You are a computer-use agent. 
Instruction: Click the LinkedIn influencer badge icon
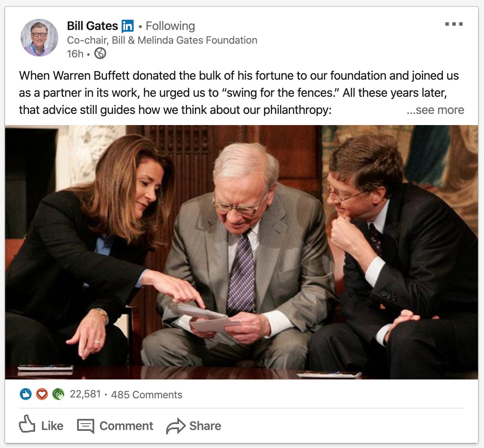pyautogui.click(x=128, y=26)
